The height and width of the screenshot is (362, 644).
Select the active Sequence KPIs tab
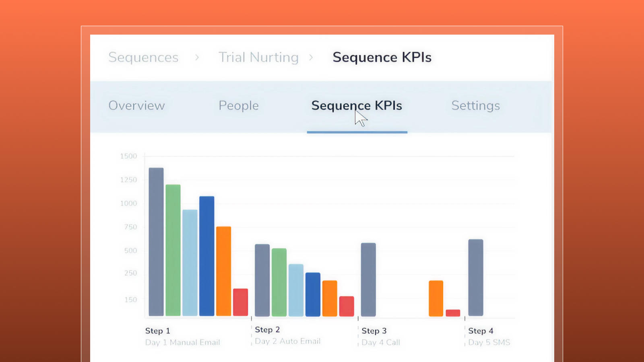tap(357, 105)
